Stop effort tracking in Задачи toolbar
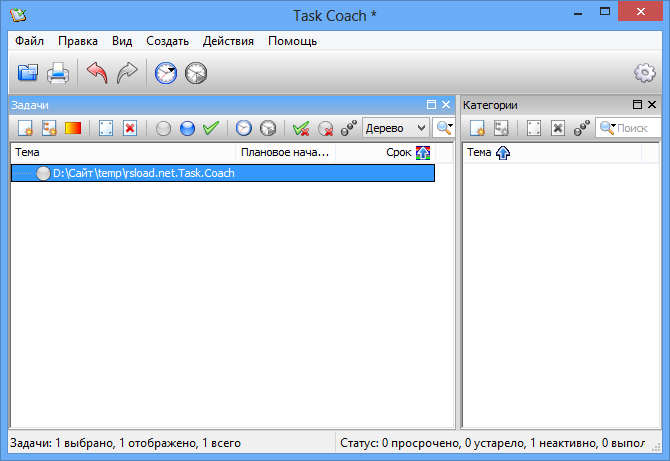670x461 pixels. (x=268, y=128)
